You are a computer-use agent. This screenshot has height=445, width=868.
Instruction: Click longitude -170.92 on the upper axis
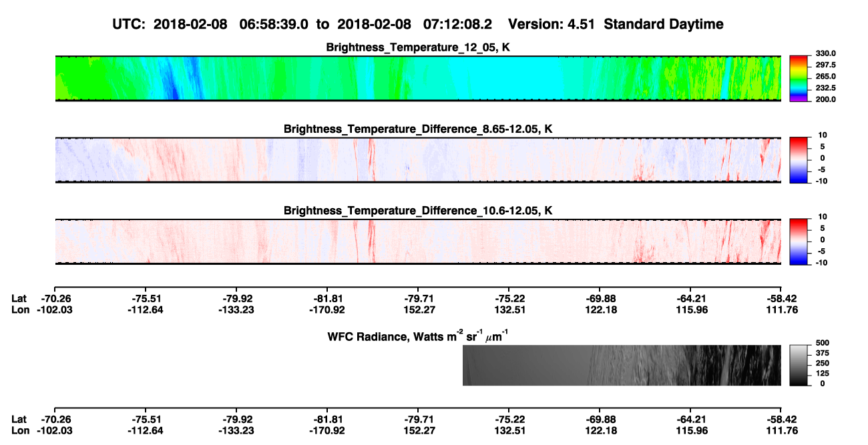point(327,309)
